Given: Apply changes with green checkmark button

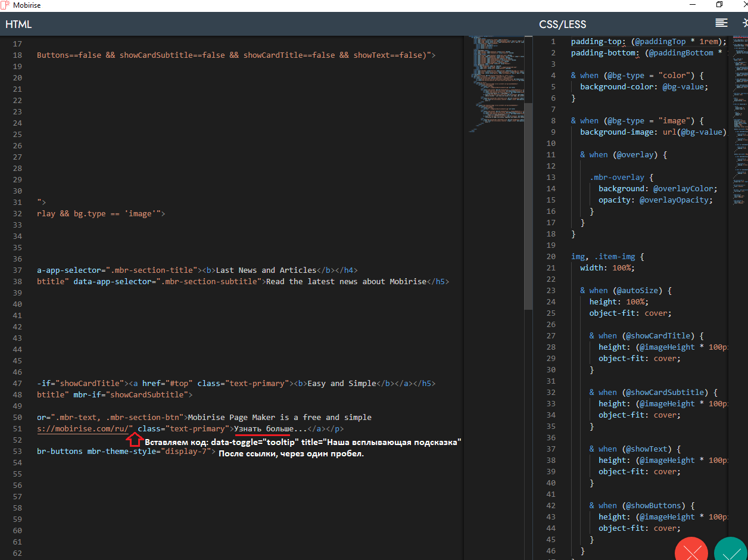Looking at the screenshot, I should click(x=730, y=550).
